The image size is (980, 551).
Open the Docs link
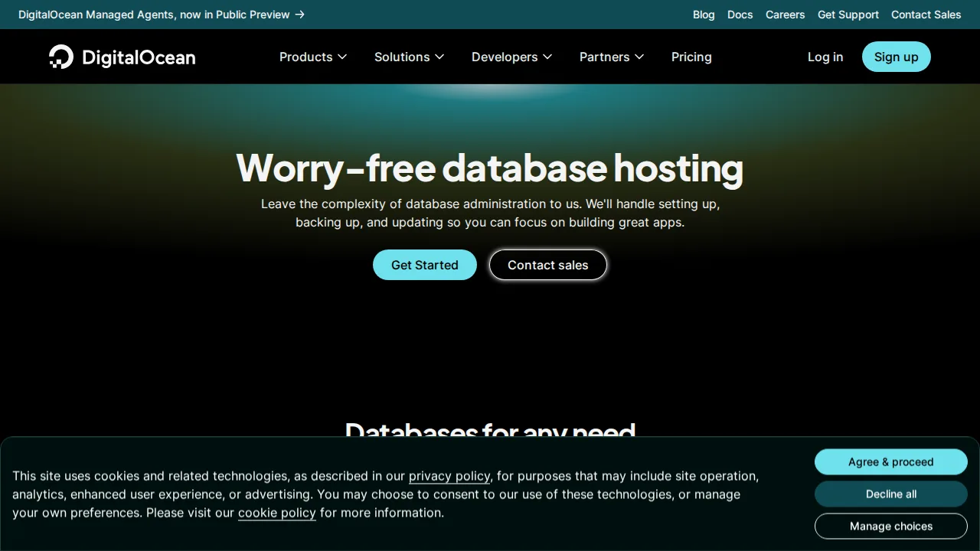(x=740, y=15)
